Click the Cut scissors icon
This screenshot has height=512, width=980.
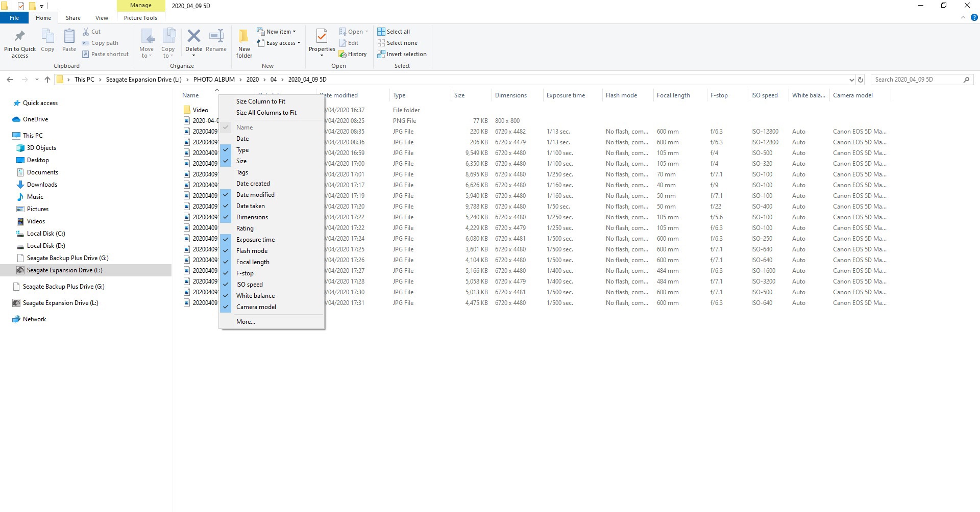(x=86, y=32)
